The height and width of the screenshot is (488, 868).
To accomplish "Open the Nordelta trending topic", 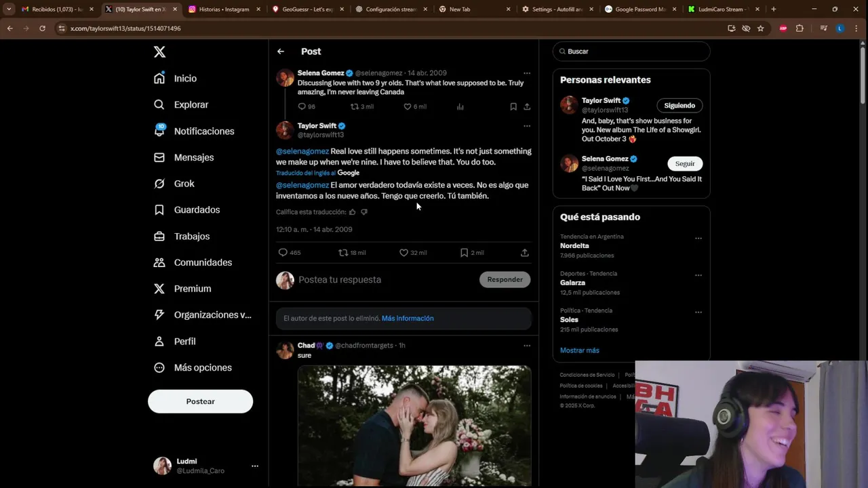I will click(574, 246).
